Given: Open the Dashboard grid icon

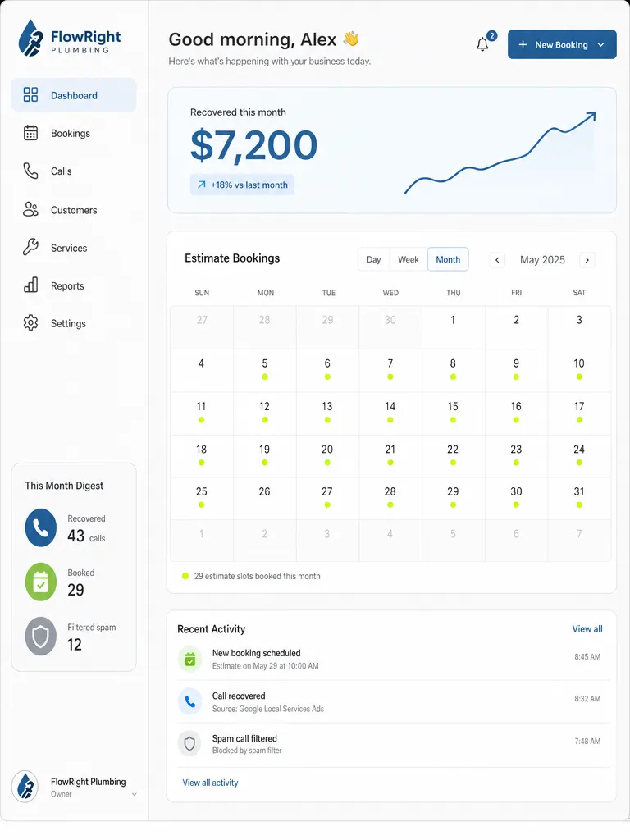Looking at the screenshot, I should click(x=30, y=95).
